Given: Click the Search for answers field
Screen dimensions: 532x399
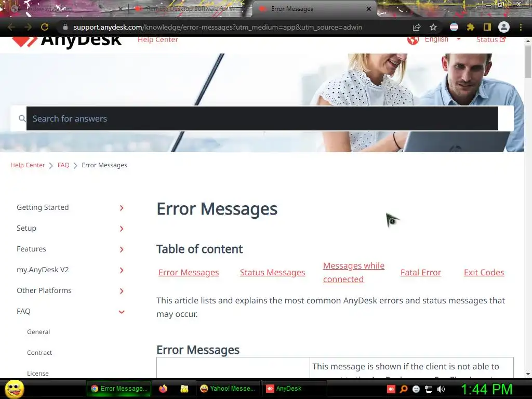Looking at the screenshot, I should tap(262, 118).
